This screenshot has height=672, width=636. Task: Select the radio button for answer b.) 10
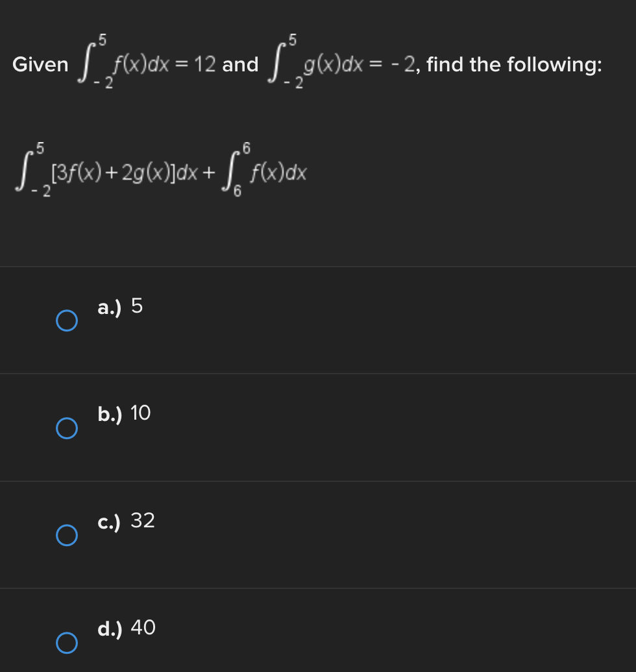pyautogui.click(x=66, y=427)
